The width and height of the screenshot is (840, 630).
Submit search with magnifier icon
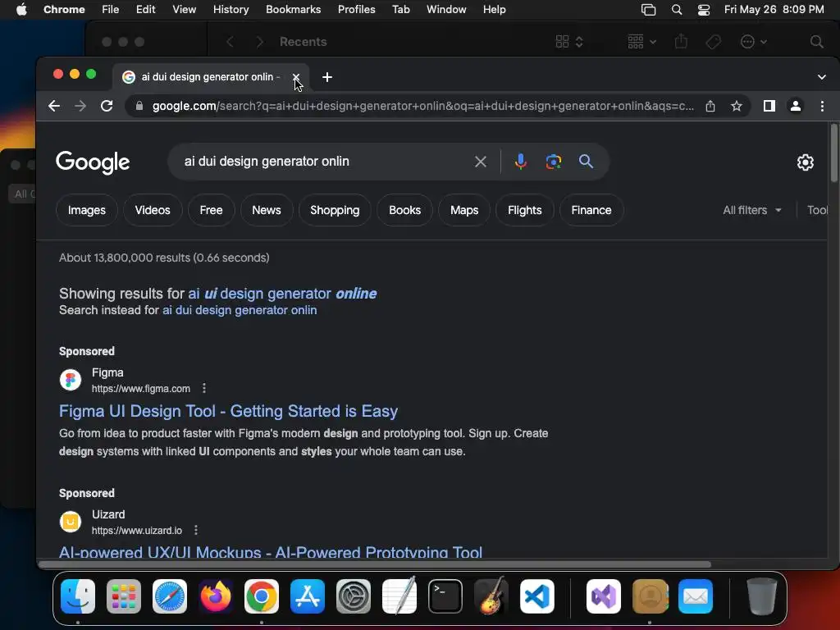(586, 162)
